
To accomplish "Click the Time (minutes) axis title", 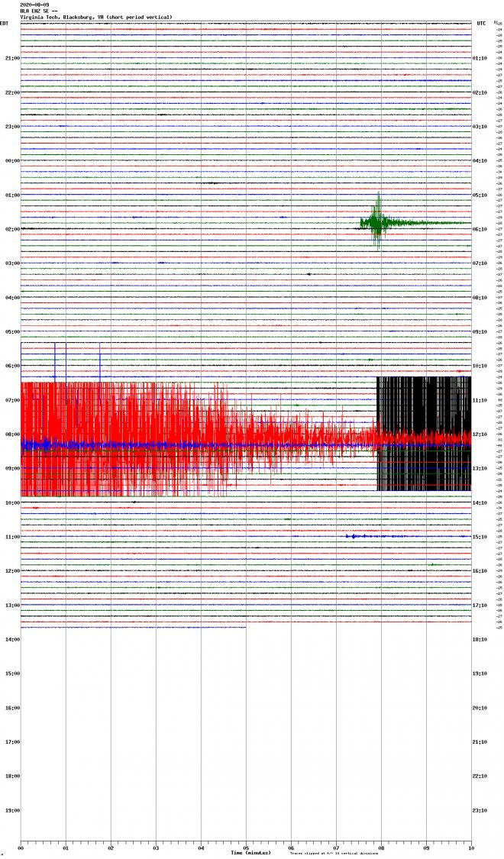I will 251,853.
